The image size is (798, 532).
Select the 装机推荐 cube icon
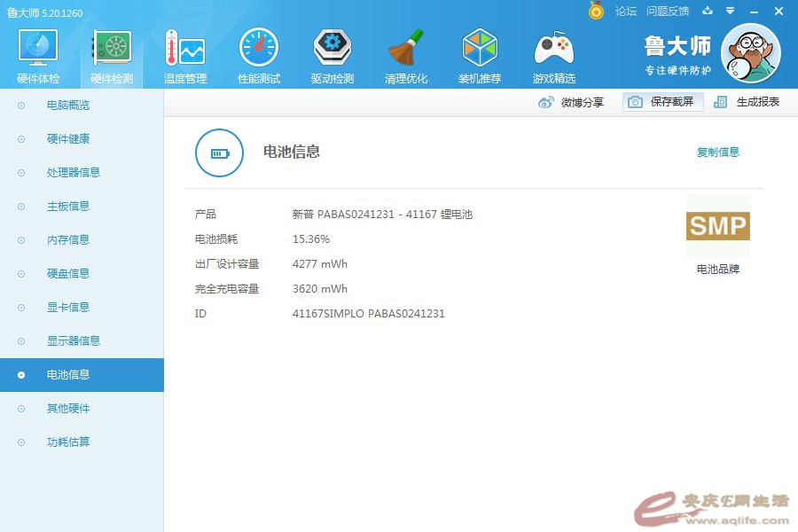click(x=480, y=49)
